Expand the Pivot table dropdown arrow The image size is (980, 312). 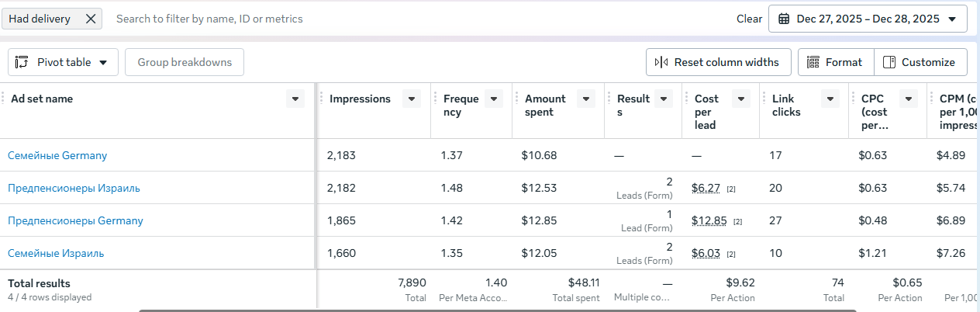click(x=103, y=63)
